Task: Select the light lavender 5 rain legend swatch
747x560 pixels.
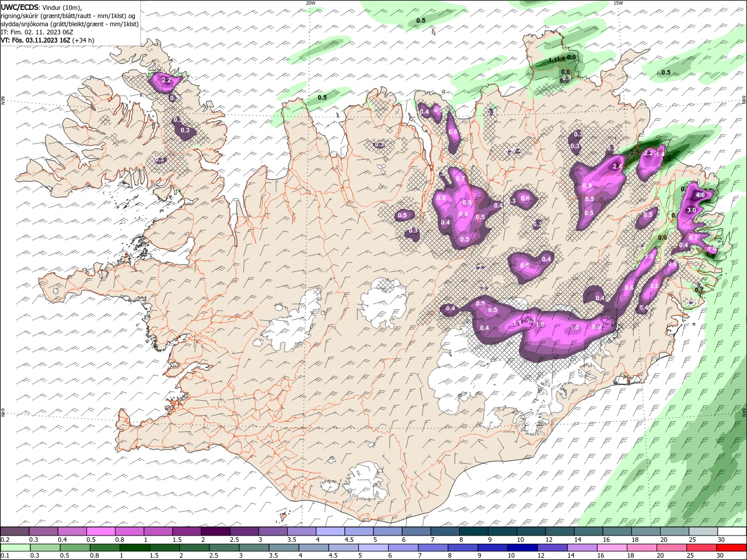Action: pyautogui.click(x=373, y=548)
